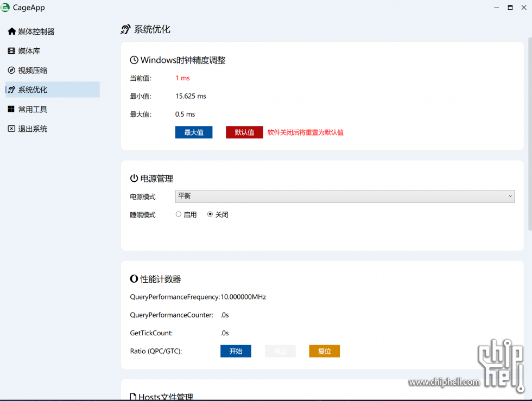The width and height of the screenshot is (532, 401).
Task: Set timer resolution with 最大值 button
Action: point(194,132)
